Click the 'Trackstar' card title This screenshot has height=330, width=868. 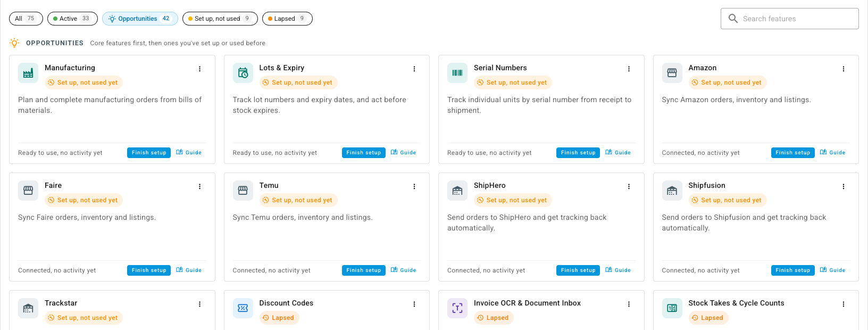[61, 303]
